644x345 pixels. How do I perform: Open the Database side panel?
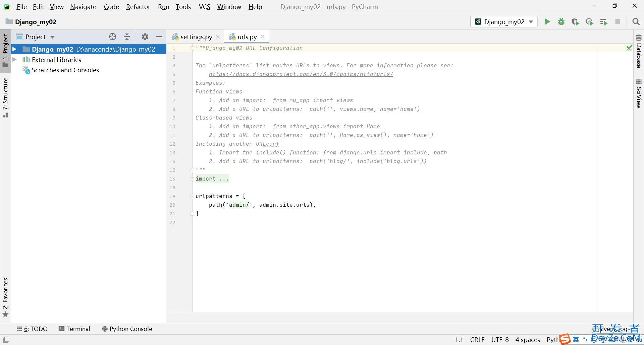coord(639,51)
